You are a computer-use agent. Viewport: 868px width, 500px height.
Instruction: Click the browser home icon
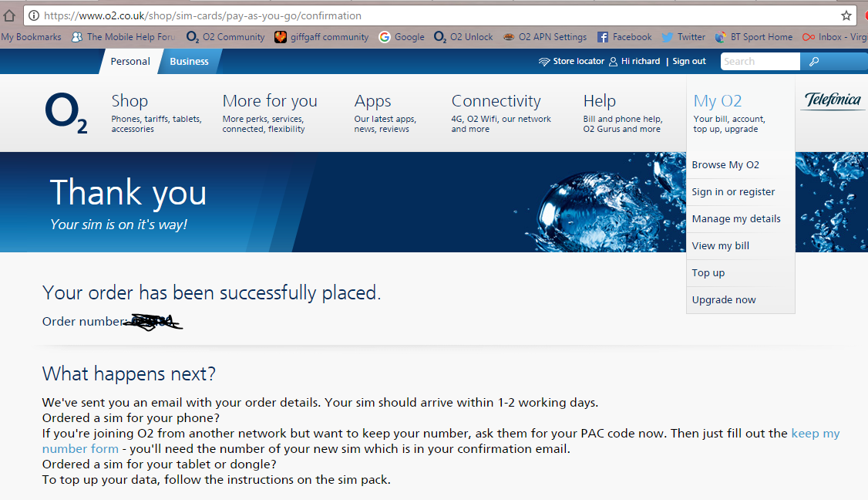pos(9,15)
